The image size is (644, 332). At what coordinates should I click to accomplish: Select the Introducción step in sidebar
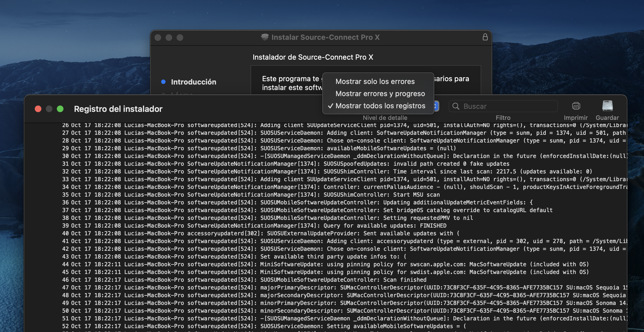click(193, 82)
